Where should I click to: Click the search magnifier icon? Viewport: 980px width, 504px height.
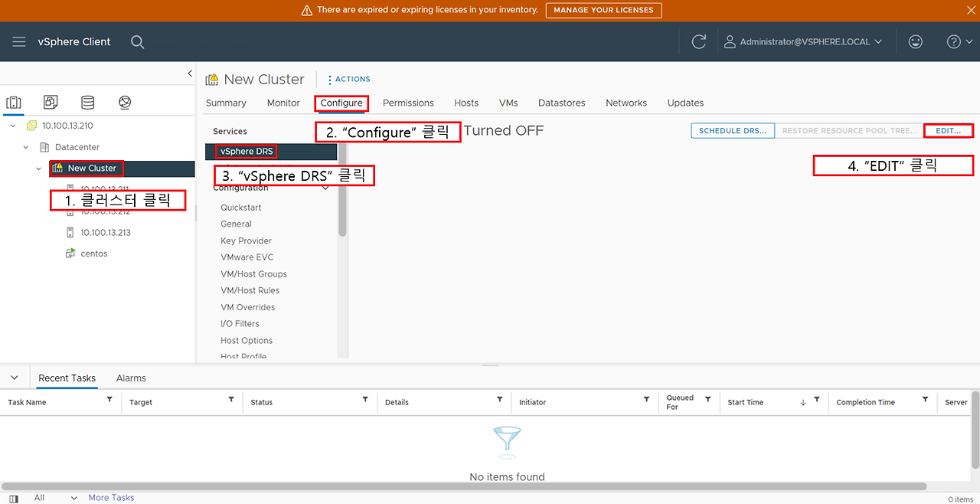tap(138, 42)
